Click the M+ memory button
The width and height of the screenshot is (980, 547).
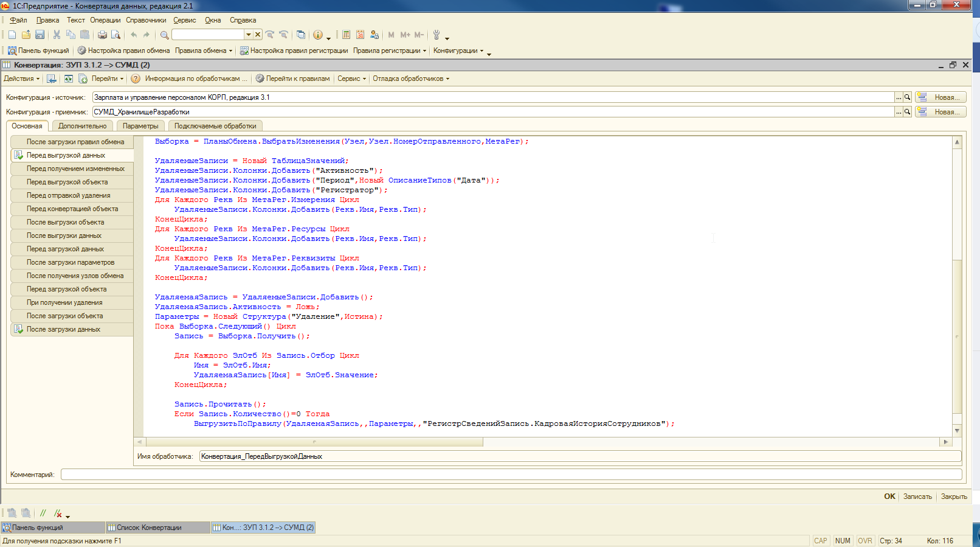405,35
